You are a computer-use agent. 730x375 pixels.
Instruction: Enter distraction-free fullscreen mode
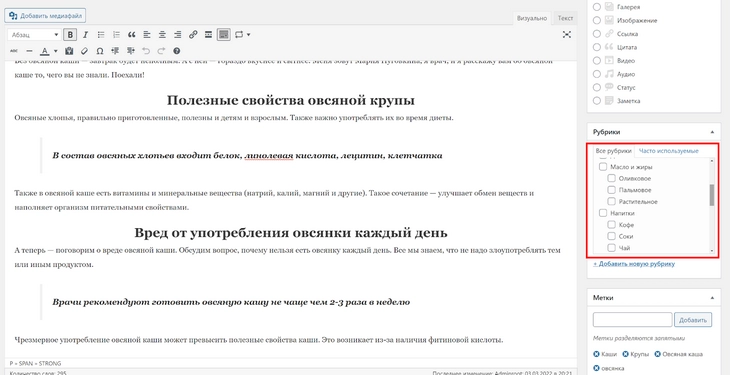click(x=567, y=34)
